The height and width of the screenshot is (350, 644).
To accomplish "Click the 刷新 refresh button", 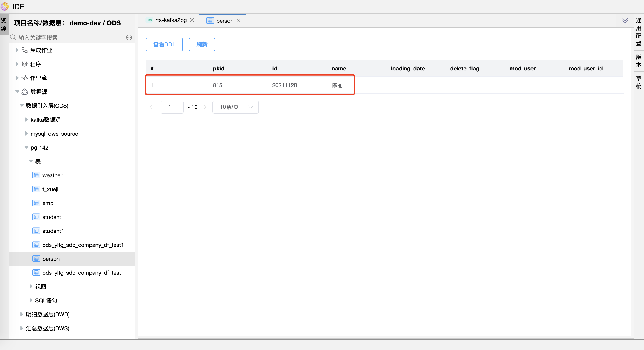I will pyautogui.click(x=202, y=45).
